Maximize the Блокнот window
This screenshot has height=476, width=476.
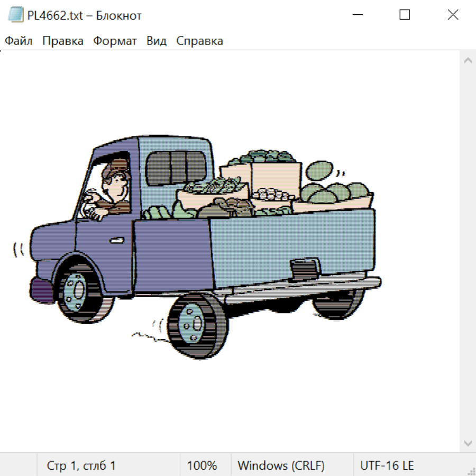[x=405, y=15]
